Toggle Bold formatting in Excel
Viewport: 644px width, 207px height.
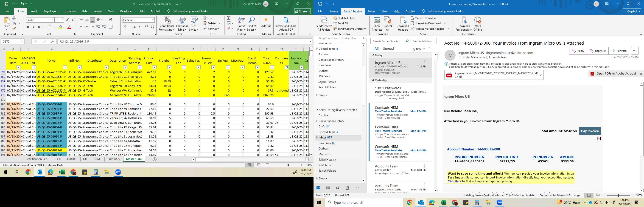pyautogui.click(x=28, y=27)
